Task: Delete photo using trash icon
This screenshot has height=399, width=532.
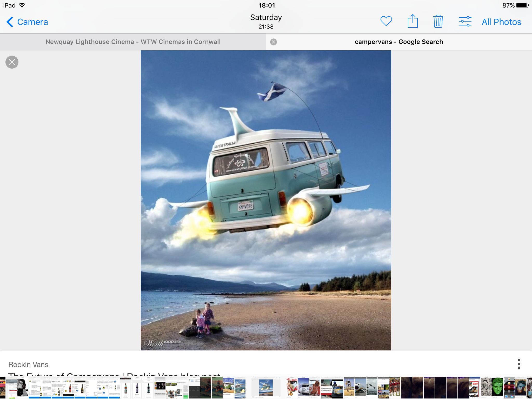Action: (438, 21)
